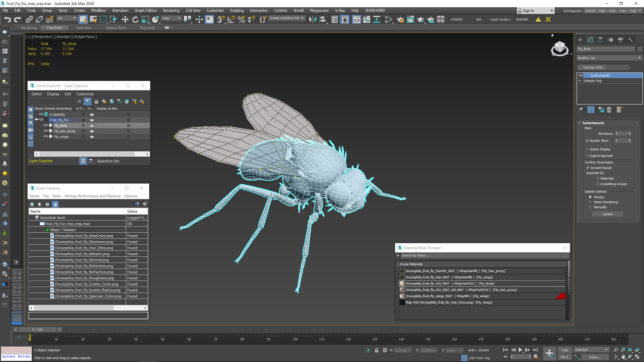Screen dimensions: 644x362
Task: Collapse the TurboSmooth rollout
Action: (x=579, y=123)
